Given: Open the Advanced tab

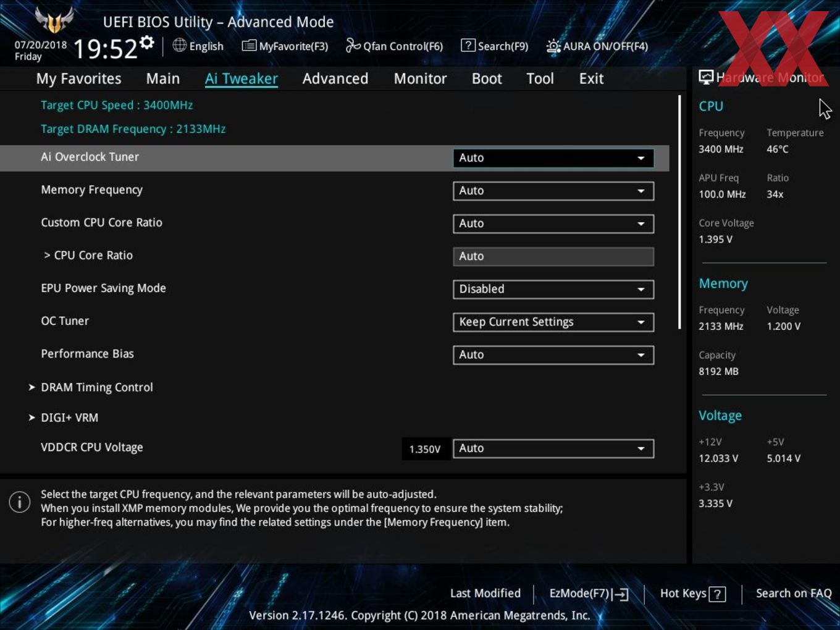Looking at the screenshot, I should coord(335,78).
